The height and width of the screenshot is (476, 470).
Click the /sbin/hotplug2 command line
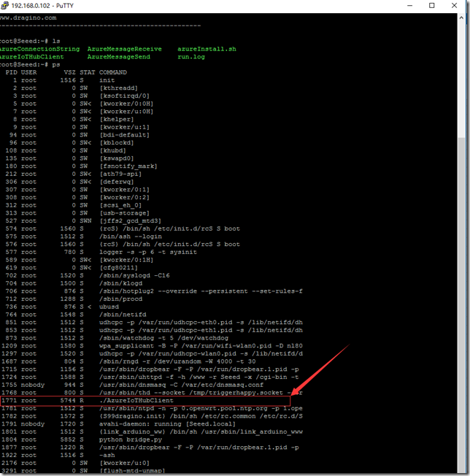click(201, 291)
